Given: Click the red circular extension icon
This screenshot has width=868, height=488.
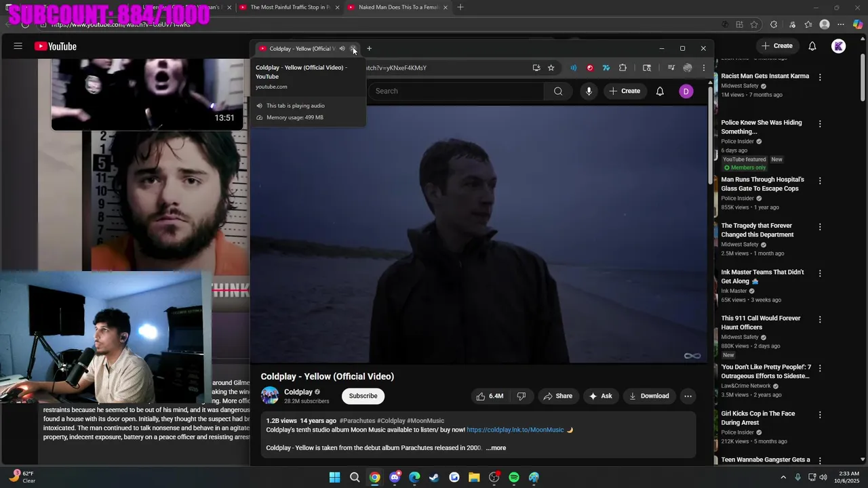Looking at the screenshot, I should [590, 68].
